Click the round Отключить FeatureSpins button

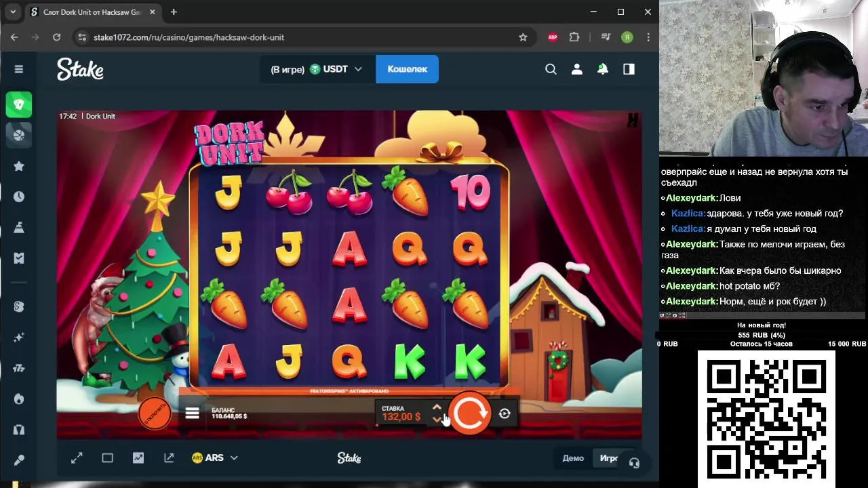click(155, 413)
